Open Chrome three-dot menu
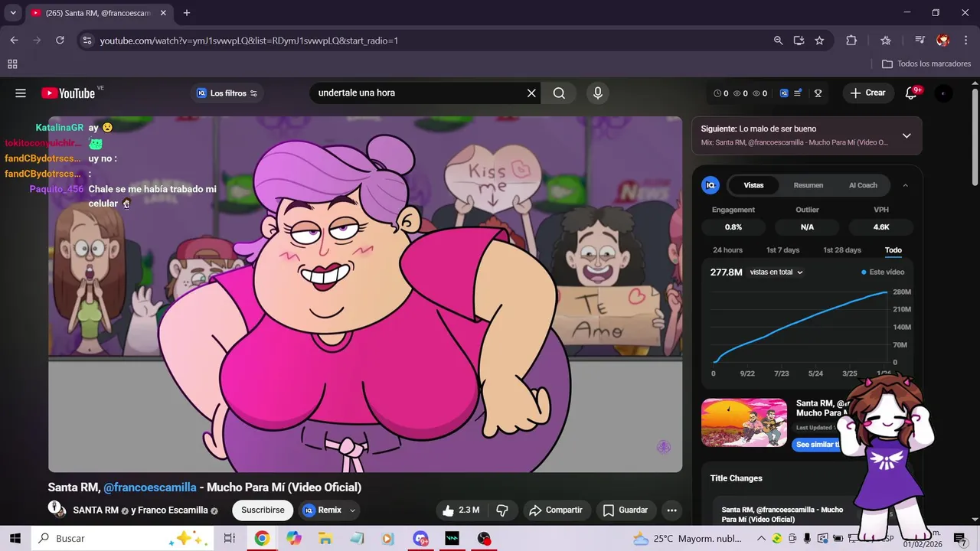The width and height of the screenshot is (980, 551). (x=965, y=41)
